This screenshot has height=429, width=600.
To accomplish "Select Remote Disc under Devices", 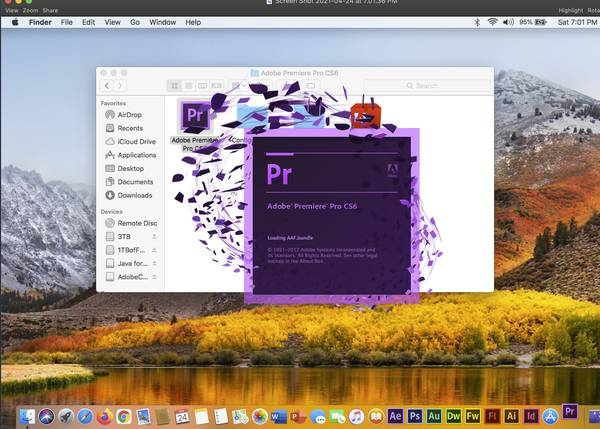I will (x=131, y=223).
